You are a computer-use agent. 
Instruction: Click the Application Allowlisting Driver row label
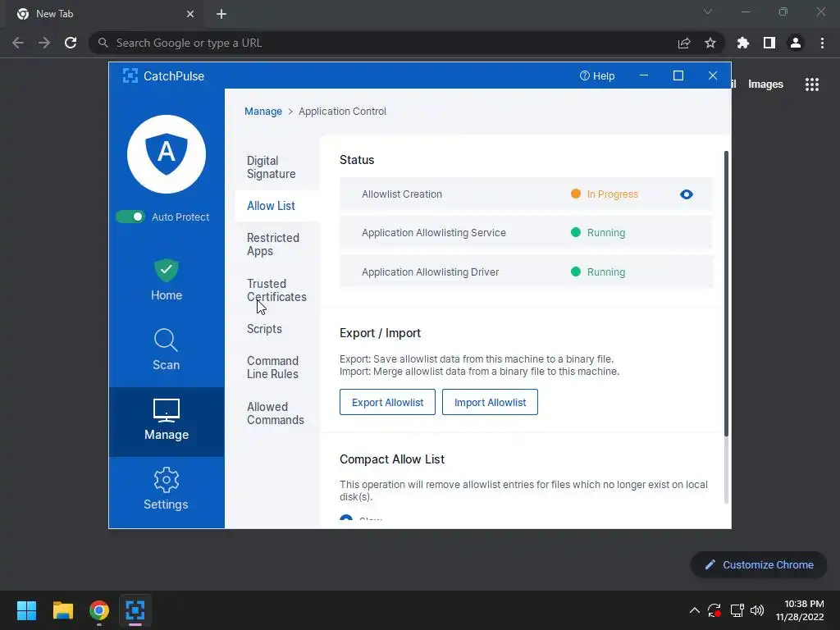point(430,272)
